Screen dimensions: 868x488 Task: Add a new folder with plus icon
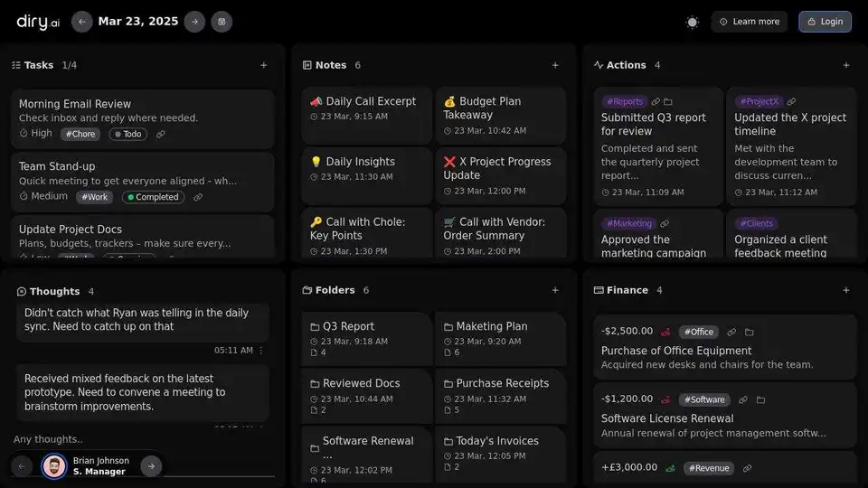tap(555, 290)
